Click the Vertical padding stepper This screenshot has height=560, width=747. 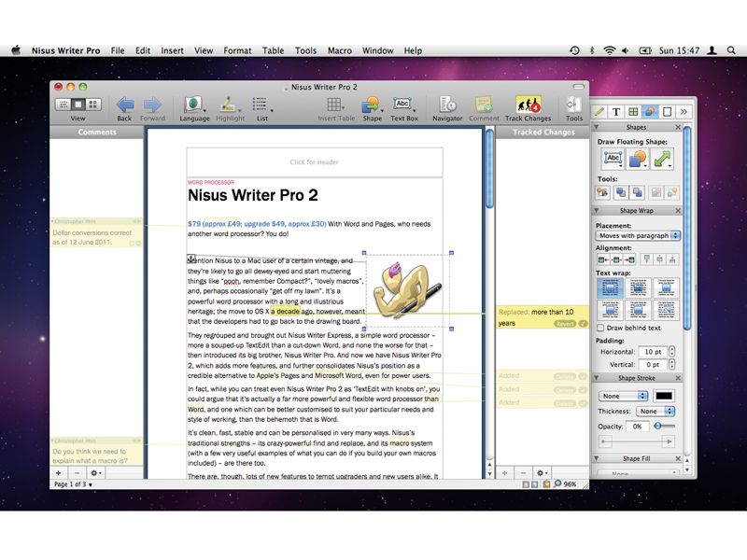click(671, 364)
